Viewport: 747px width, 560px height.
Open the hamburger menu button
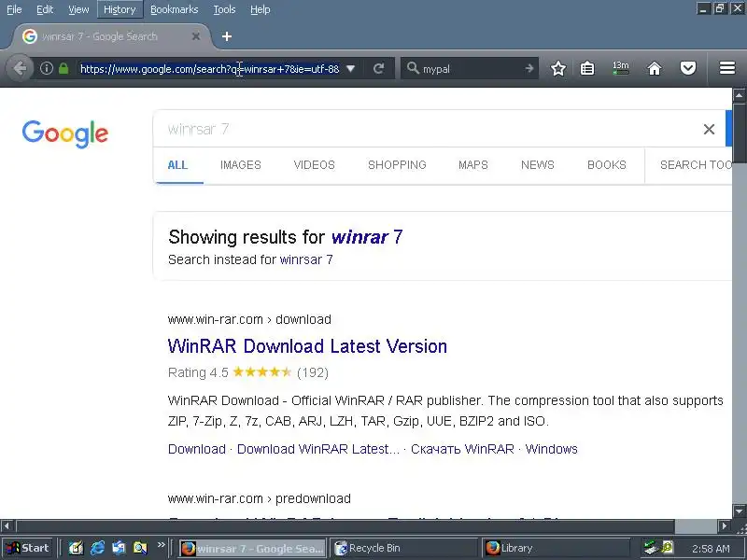(x=727, y=68)
